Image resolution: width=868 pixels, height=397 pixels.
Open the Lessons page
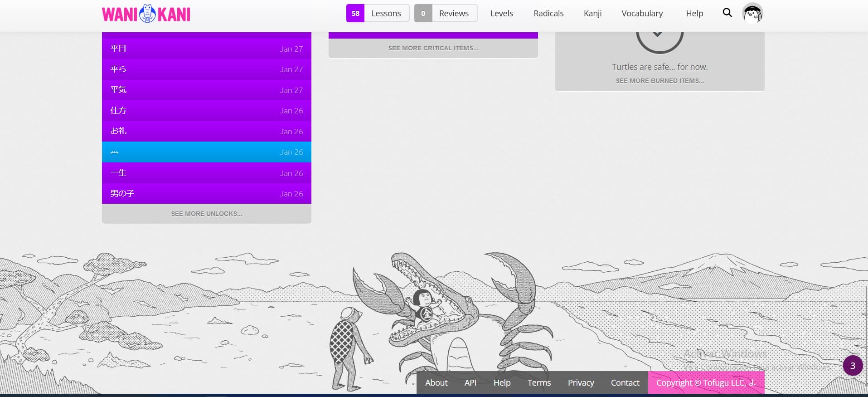pyautogui.click(x=386, y=13)
